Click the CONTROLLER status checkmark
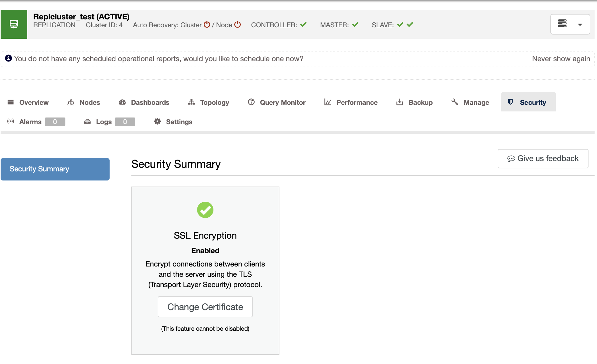This screenshot has height=364, width=597. pos(304,25)
